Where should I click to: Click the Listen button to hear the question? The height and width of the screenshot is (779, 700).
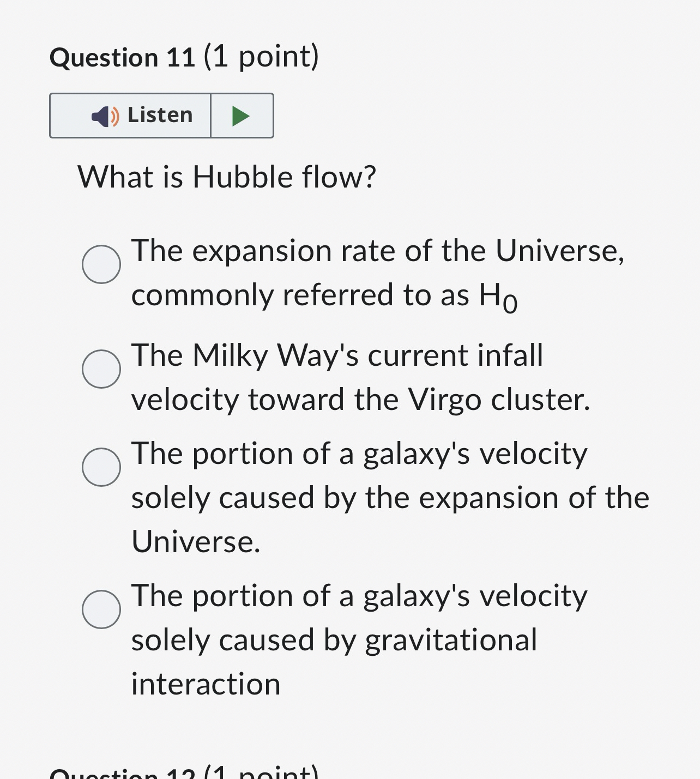[x=131, y=115]
